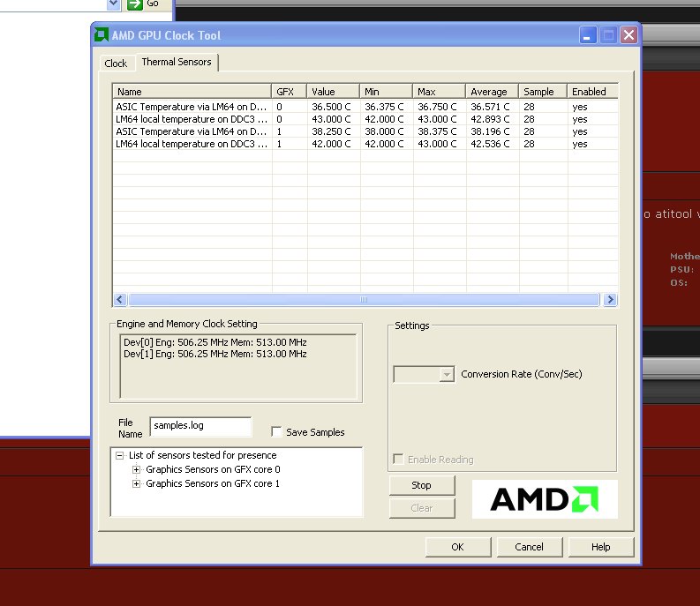Expand Graphics Sensors on GFX core 1
The image size is (700, 606).
[137, 483]
